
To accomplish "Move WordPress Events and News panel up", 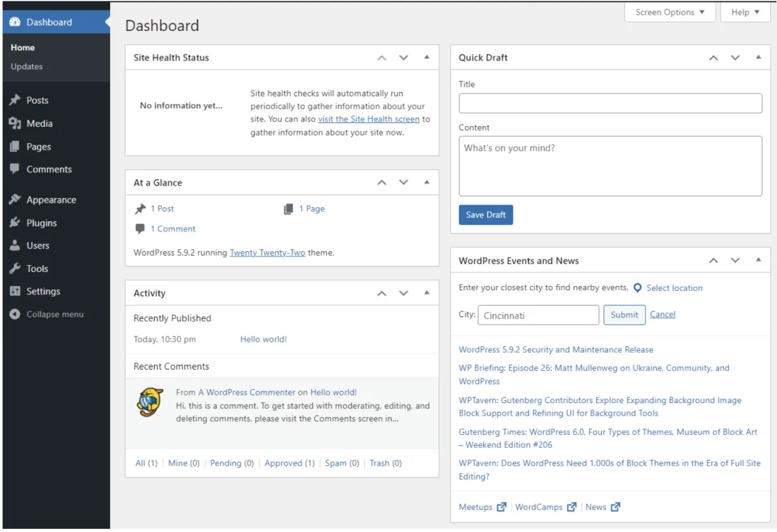I will [x=714, y=261].
